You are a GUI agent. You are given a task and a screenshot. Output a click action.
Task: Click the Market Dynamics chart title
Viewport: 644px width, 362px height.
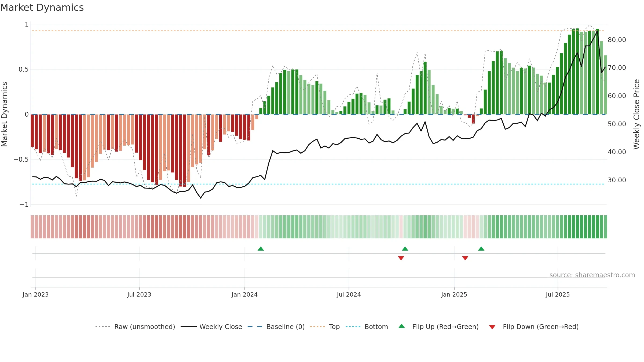pyautogui.click(x=42, y=8)
